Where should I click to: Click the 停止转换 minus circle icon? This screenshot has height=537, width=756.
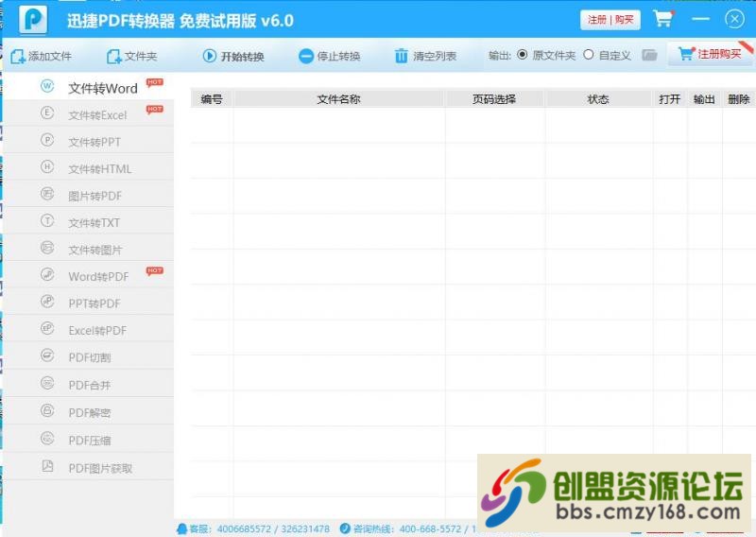pyautogui.click(x=306, y=57)
